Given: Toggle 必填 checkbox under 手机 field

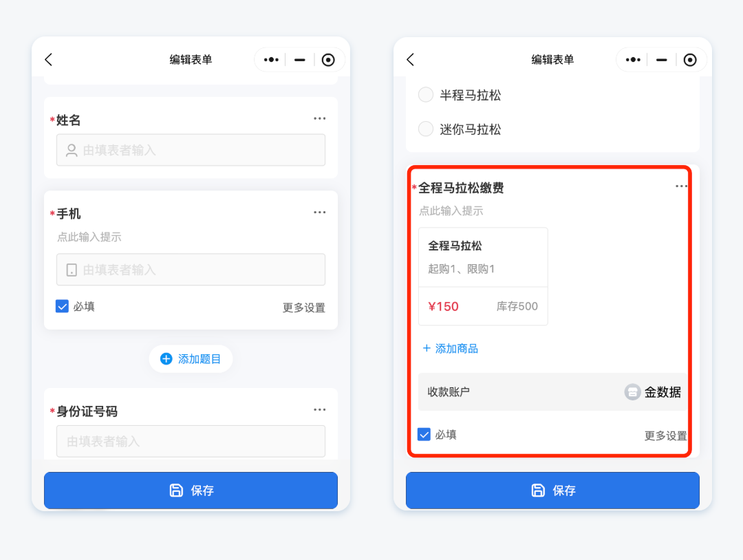Looking at the screenshot, I should [62, 307].
